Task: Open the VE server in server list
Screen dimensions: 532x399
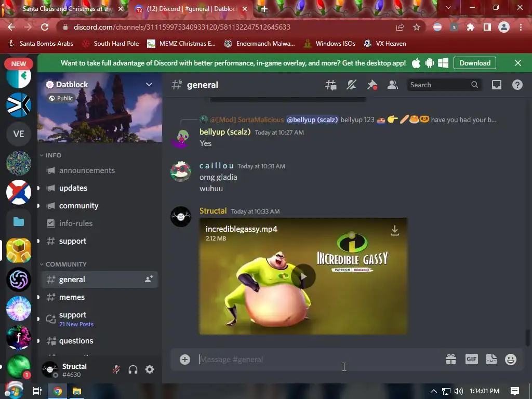Action: (x=19, y=134)
